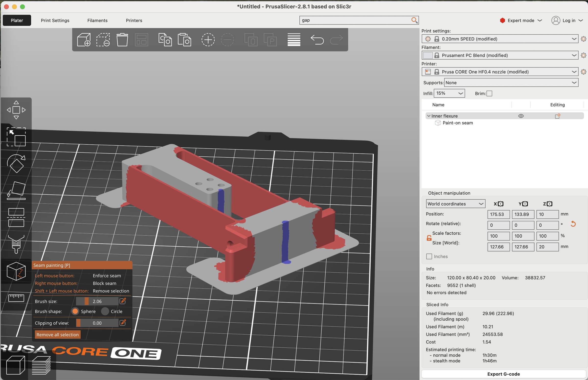Toggle visibility of Inner flexure

tap(521, 116)
